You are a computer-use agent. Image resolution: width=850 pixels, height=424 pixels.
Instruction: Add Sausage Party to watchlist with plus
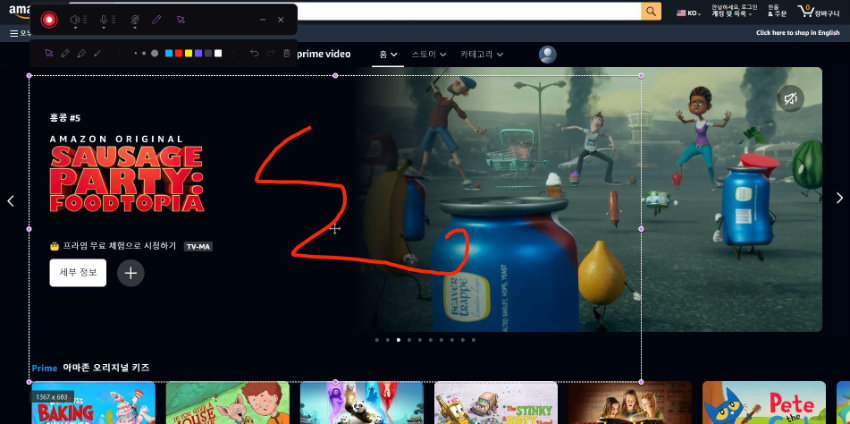(130, 273)
